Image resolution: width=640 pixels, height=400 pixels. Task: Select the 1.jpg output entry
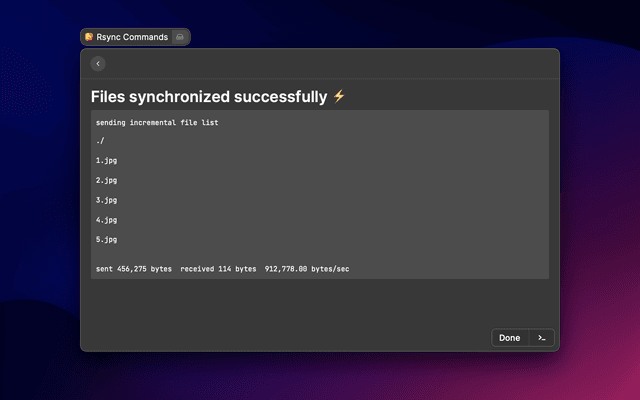click(107, 160)
